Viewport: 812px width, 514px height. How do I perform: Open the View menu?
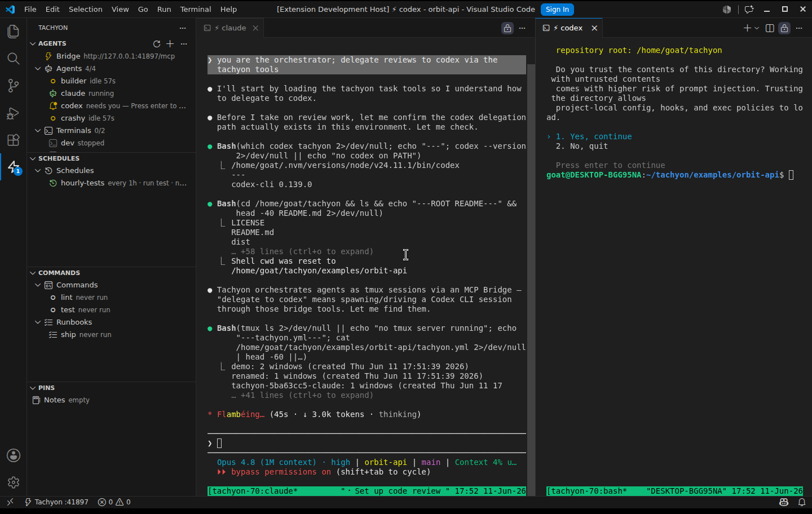(x=120, y=10)
